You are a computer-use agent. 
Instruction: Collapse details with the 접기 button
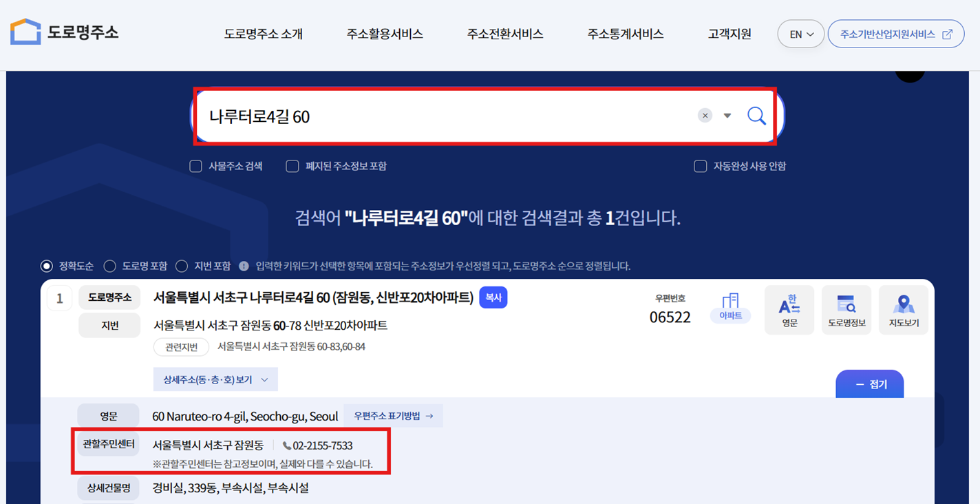tap(870, 384)
